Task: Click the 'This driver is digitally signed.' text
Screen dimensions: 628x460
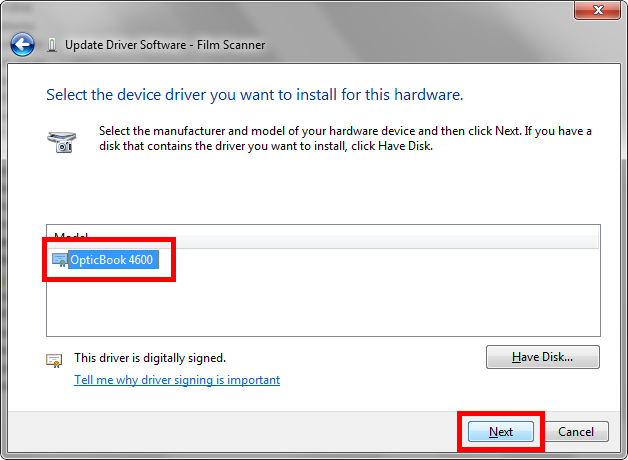Action: tap(150, 358)
